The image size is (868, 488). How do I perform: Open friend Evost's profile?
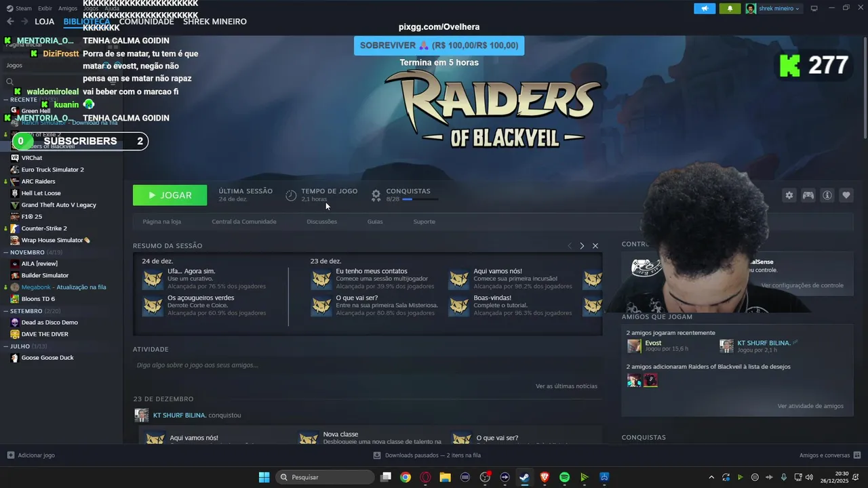click(652, 343)
